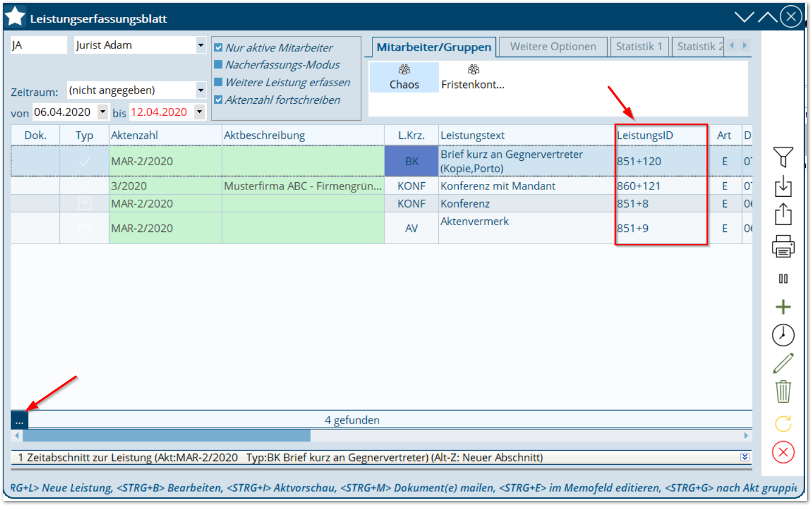Click the 4 gefunden status text
Viewport: 812px width, 506px height.
(352, 420)
